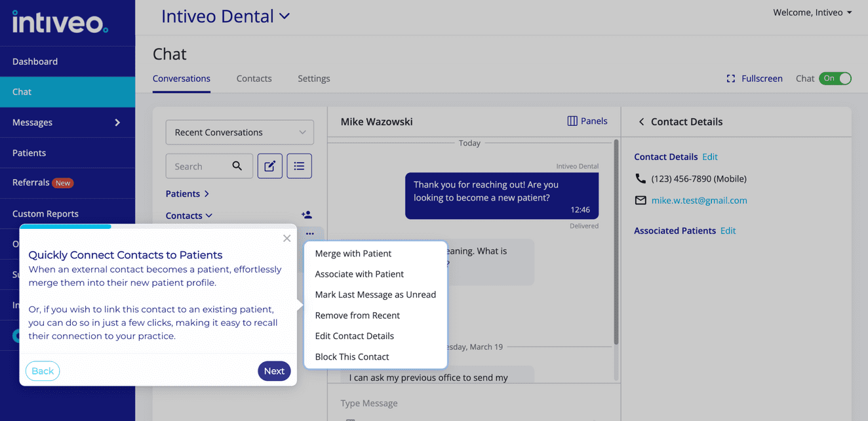The image size is (868, 421).
Task: Click Edit next to Contact Details
Action: 710,157
